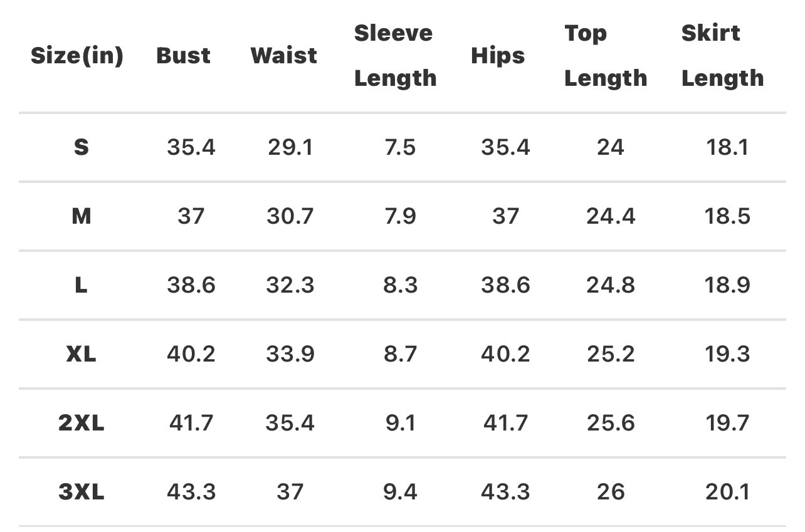Click the Sleeve Length column header

click(395, 56)
